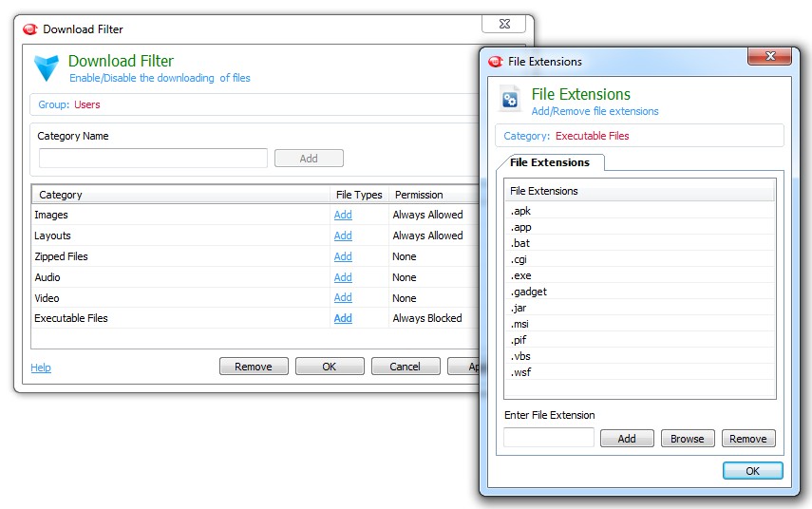Click Add link for Zipped Files row
Screen dimensions: 812x509
pos(343,256)
